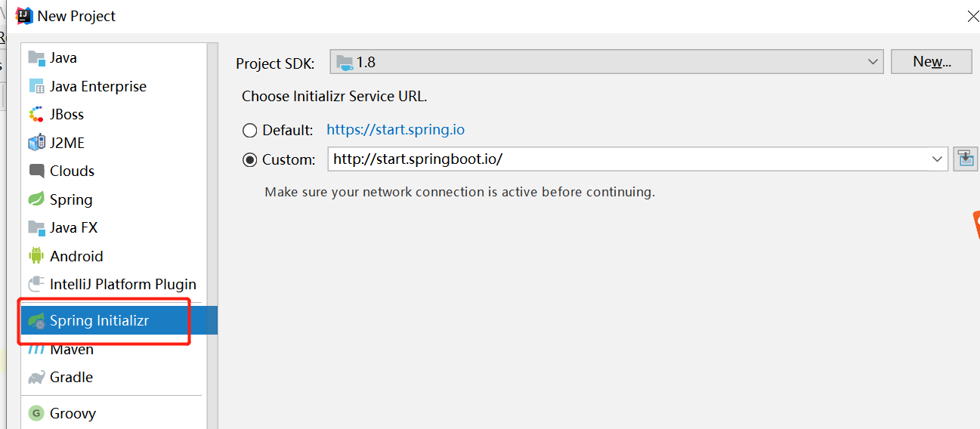Click the JBoss colorful dots icon
This screenshot has height=429, width=980.
[36, 115]
